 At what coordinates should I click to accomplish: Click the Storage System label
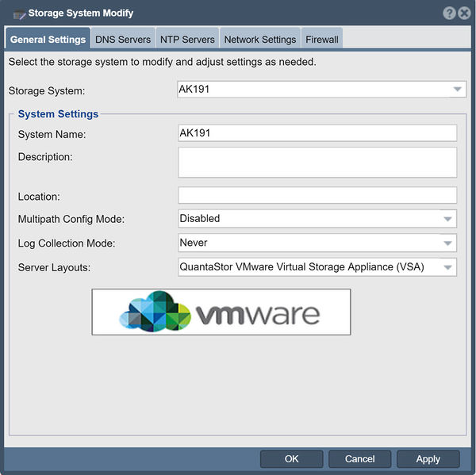pos(47,90)
